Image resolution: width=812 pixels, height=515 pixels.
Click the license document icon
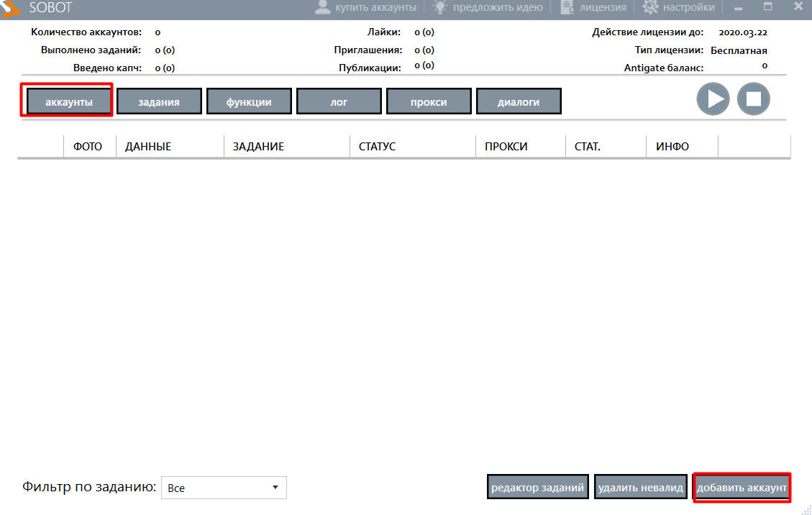(567, 7)
